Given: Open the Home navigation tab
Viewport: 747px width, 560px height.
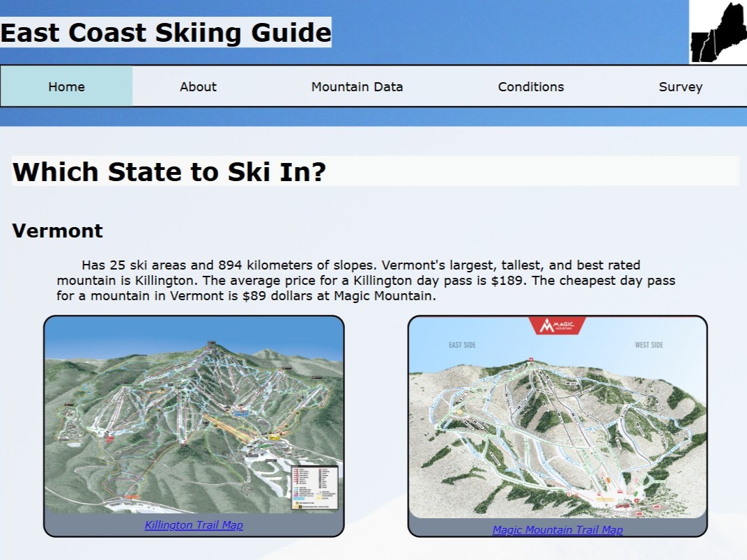Looking at the screenshot, I should [67, 86].
